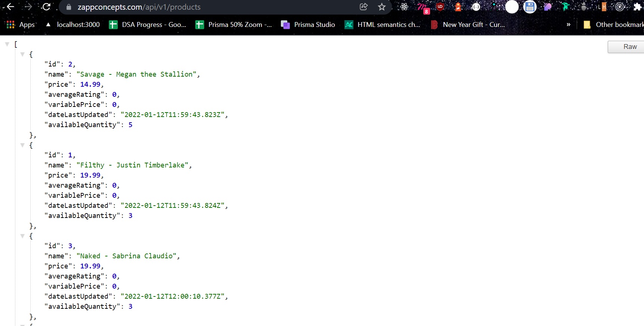Viewport: 644px width, 326px height.
Task: Open the React Developer Tools extension
Action: (x=404, y=7)
